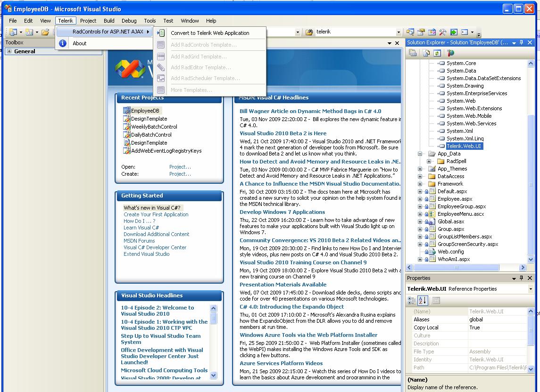The height and width of the screenshot is (392, 540).
Task: Open the EmployeeDB recent project
Action: coord(145,111)
